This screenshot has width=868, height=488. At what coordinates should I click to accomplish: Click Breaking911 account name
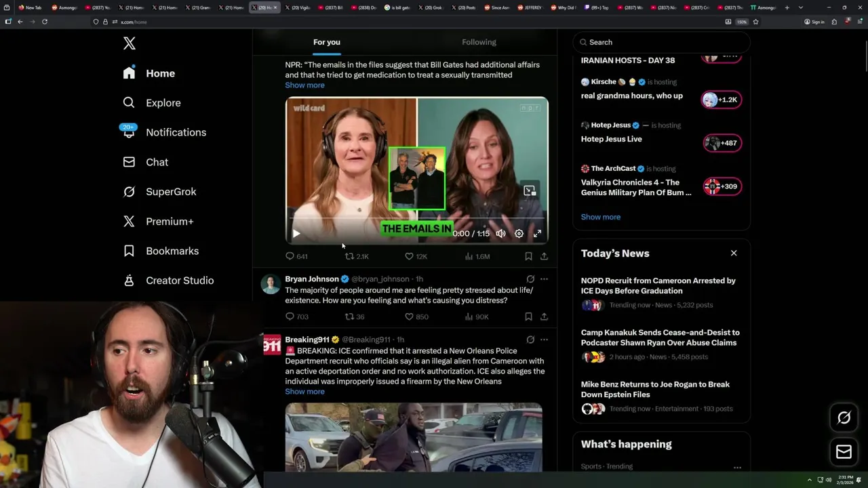point(307,340)
